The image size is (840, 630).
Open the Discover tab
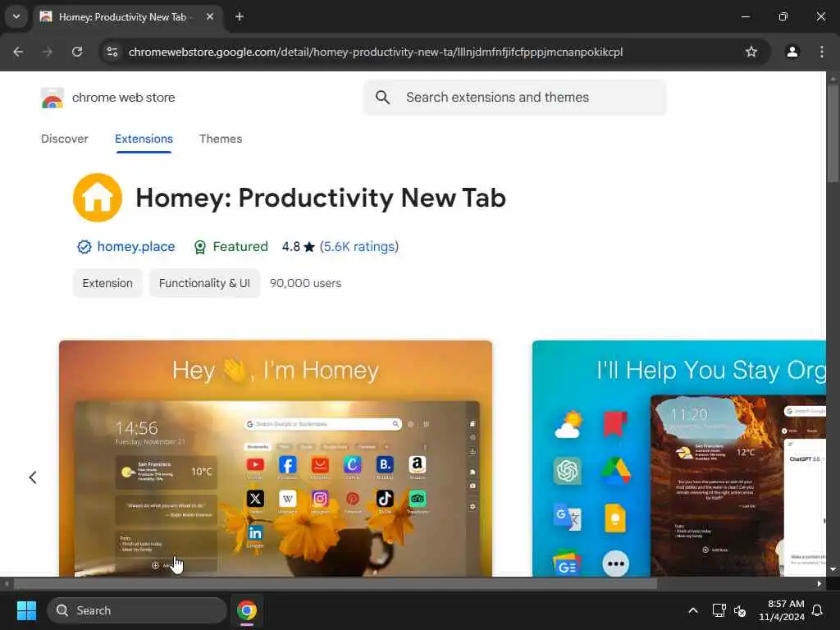(64, 139)
